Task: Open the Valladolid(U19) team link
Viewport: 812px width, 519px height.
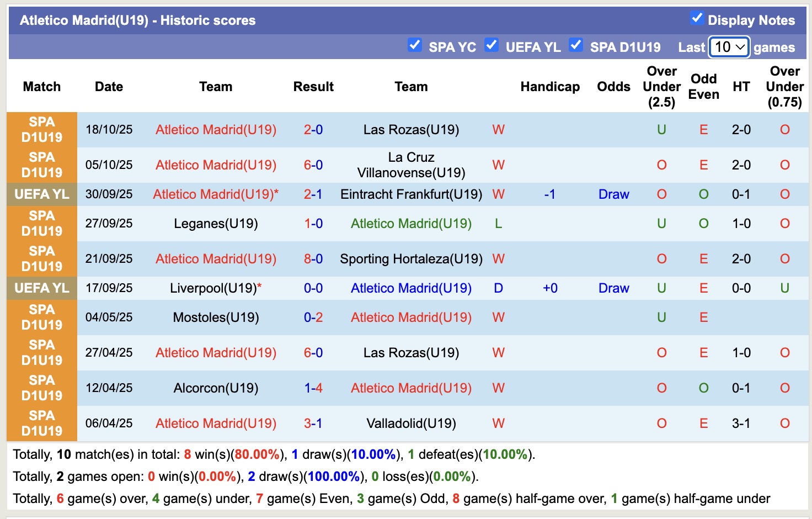Action: (x=411, y=423)
